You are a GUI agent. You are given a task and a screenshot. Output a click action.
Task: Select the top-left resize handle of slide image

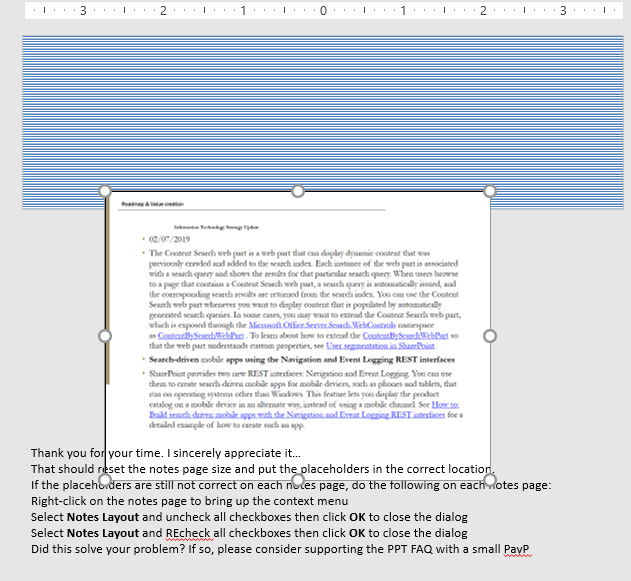pos(105,191)
